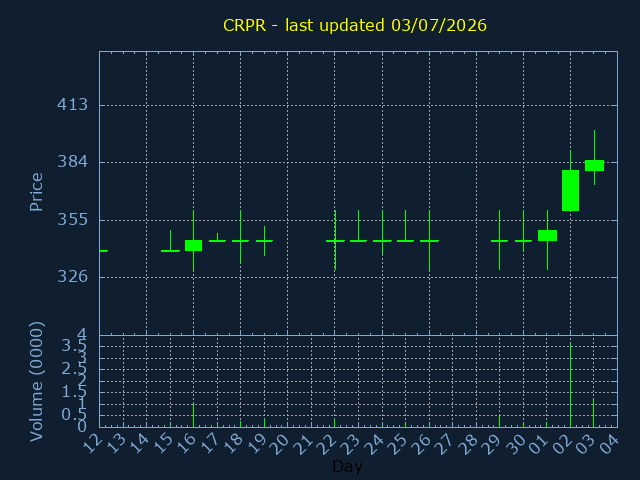
Task: Select the volume bar on day 03
Action: (x=593, y=413)
